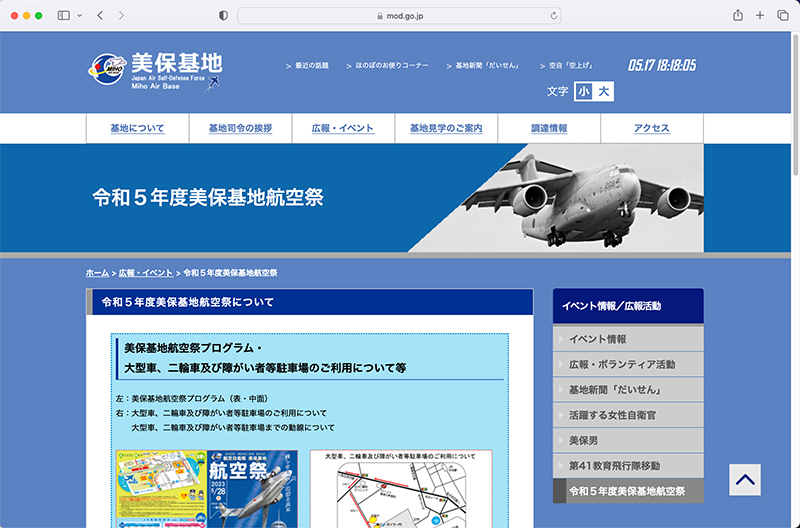Open the 広報・イベント menu tab
This screenshot has width=800, height=528.
(343, 128)
